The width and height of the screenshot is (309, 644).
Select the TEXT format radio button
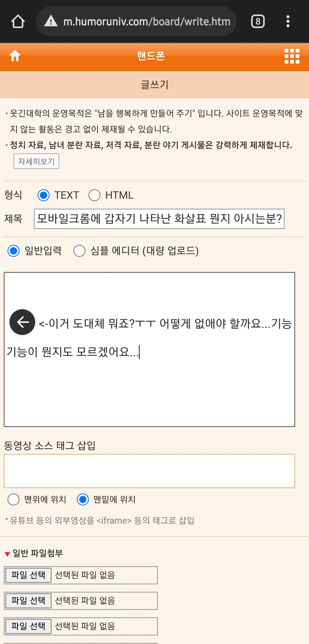pyautogui.click(x=44, y=195)
